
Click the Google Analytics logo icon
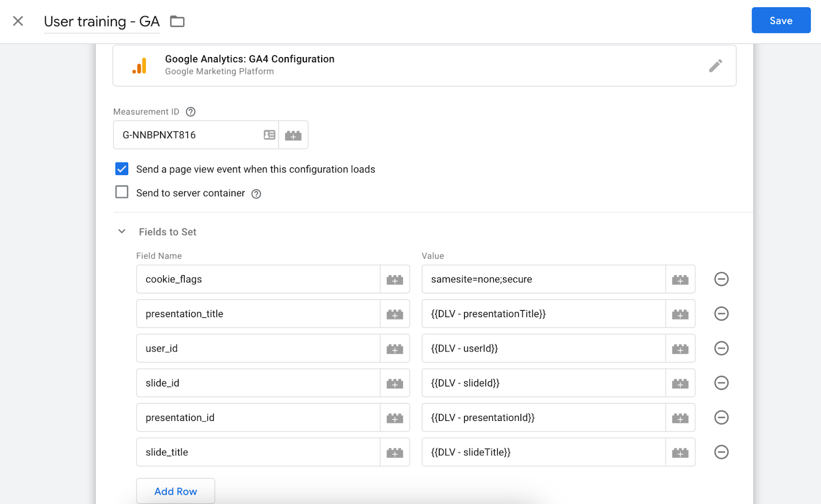[140, 66]
